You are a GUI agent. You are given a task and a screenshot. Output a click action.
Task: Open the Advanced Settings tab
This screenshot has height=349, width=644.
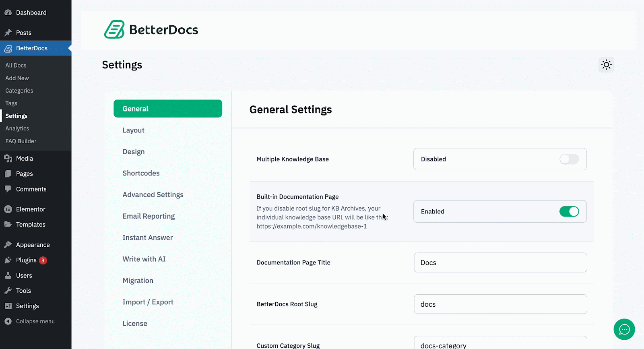click(153, 195)
